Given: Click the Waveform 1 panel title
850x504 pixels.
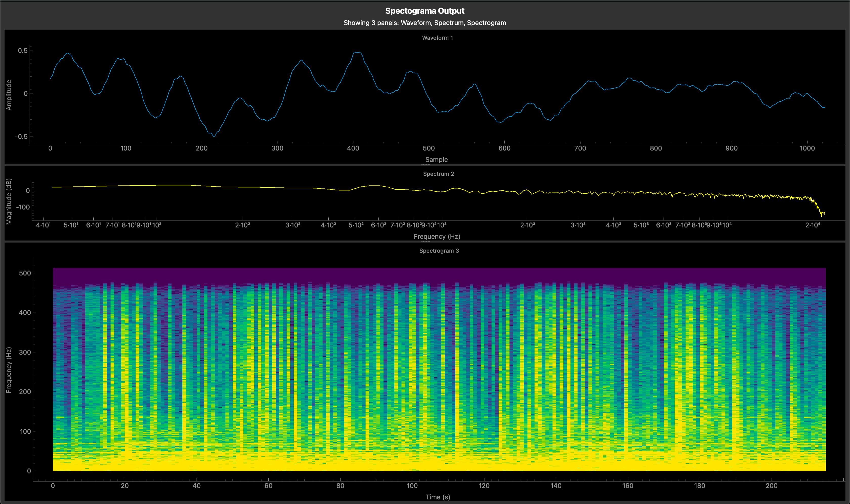Looking at the screenshot, I should click(437, 38).
